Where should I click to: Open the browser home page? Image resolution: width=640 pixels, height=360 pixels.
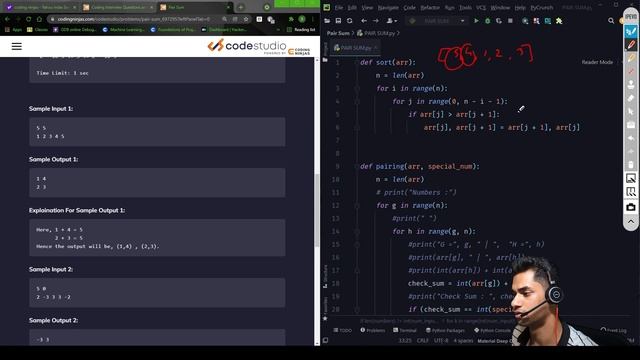pos(39,19)
